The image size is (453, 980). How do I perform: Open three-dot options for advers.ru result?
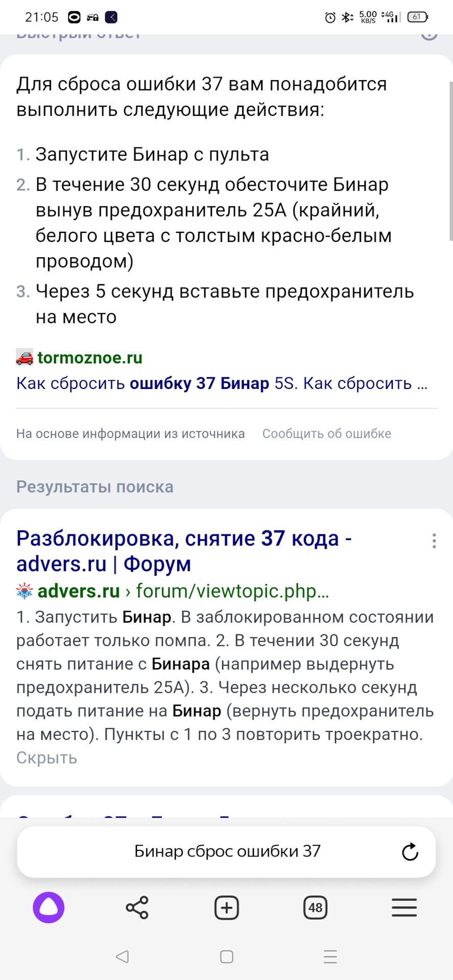click(x=434, y=541)
